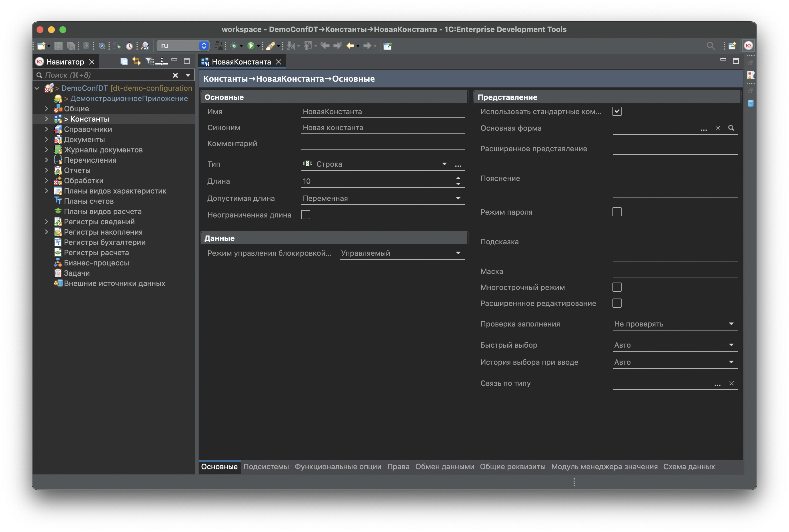Open 1C perspective icon at top right

click(748, 46)
